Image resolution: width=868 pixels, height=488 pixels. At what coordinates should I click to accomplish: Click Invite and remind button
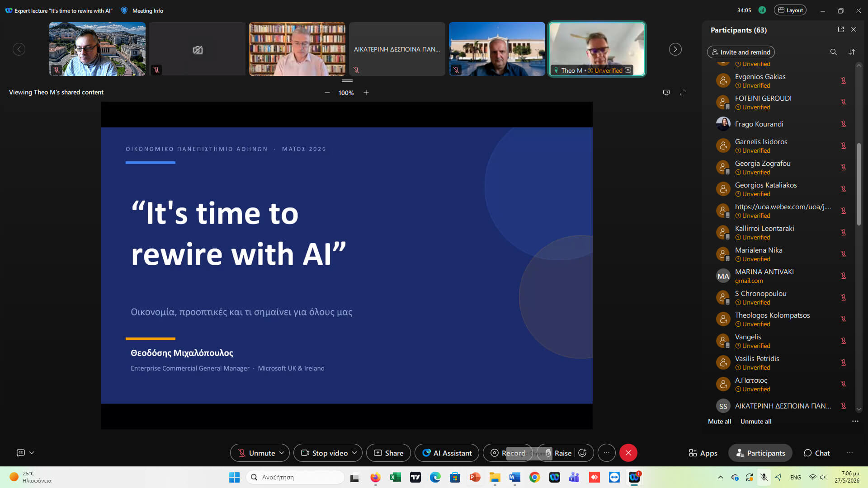point(741,52)
